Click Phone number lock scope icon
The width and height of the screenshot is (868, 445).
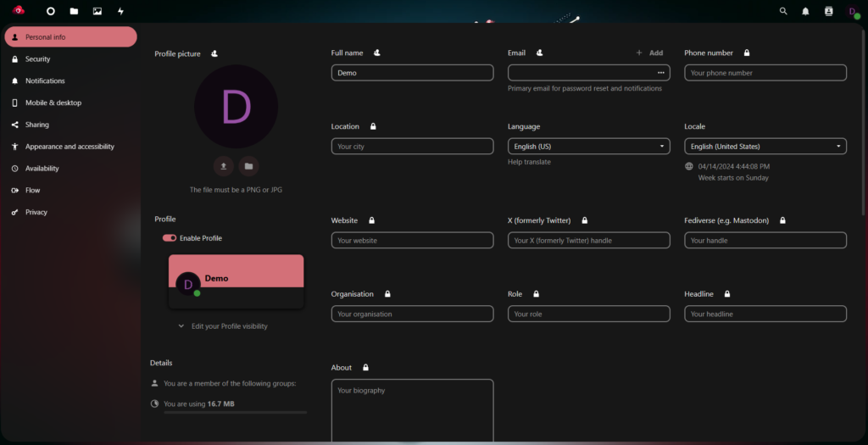pos(747,53)
